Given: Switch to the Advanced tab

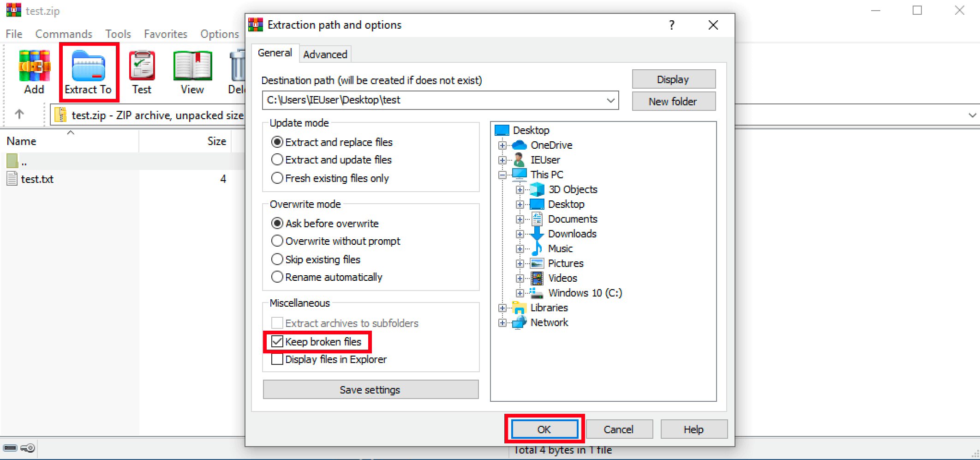Looking at the screenshot, I should pyautogui.click(x=325, y=54).
